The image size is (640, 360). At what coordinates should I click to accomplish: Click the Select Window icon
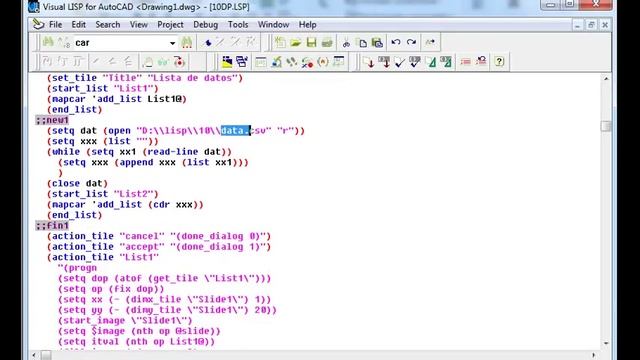pyautogui.click(x=242, y=62)
